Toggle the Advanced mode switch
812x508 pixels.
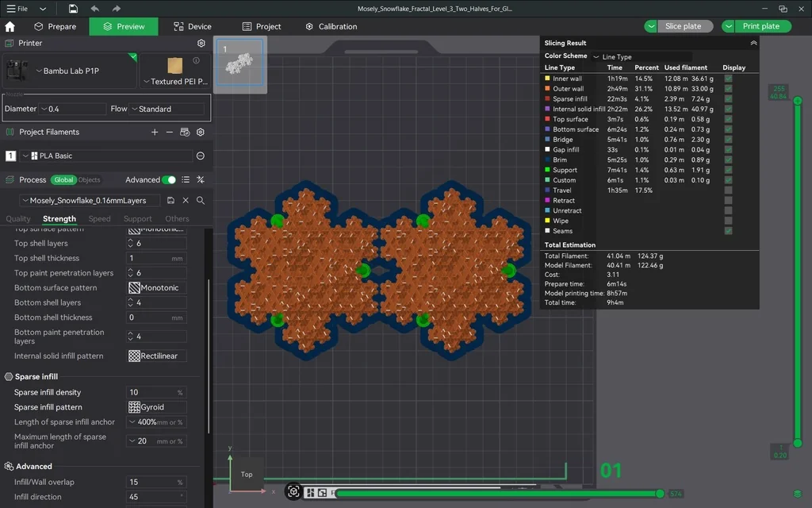(169, 180)
